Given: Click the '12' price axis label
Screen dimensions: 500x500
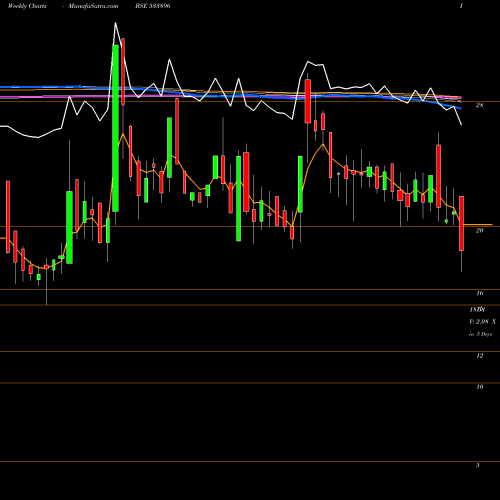Looking at the screenshot, I should point(479,356).
